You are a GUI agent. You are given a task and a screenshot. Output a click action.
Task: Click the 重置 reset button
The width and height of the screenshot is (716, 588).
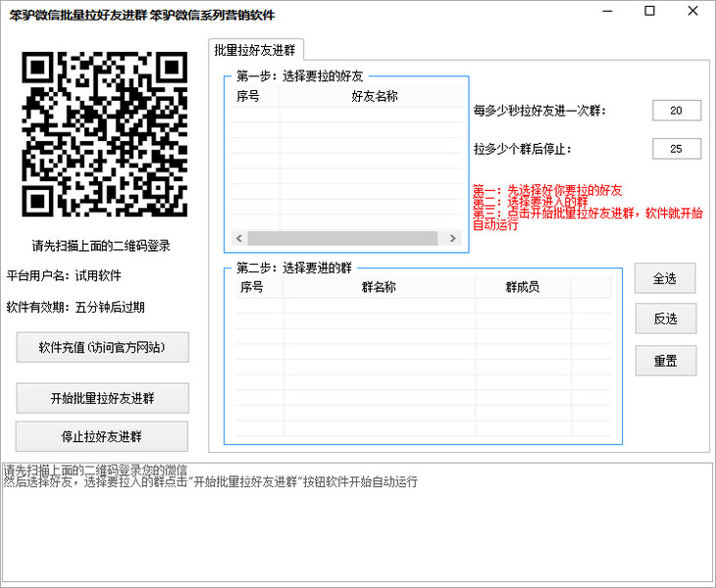(665, 361)
